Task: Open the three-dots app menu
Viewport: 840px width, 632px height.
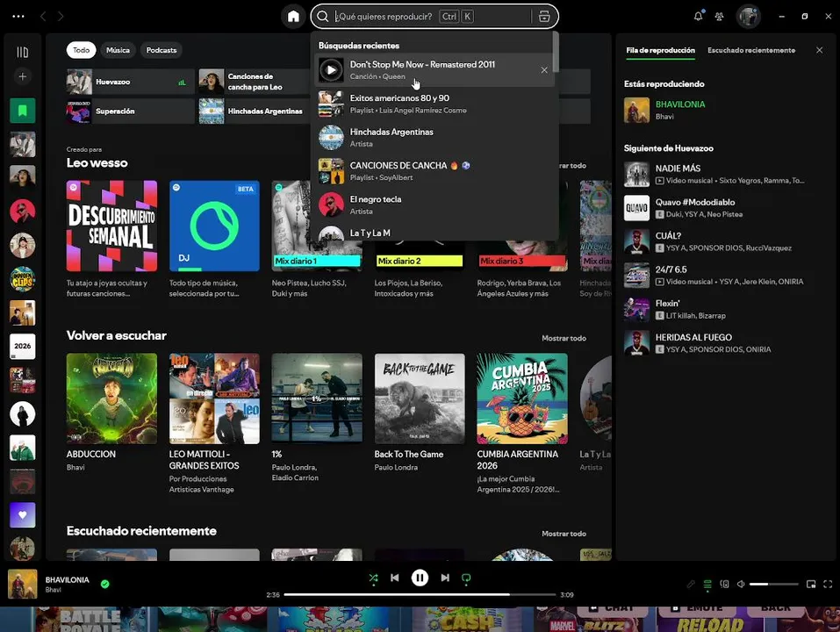Action: tap(18, 16)
